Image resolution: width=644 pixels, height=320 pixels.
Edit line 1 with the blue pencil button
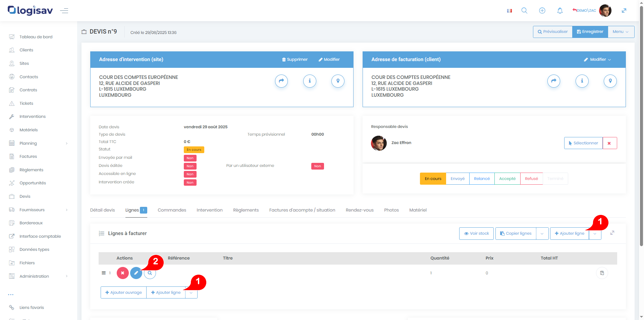pyautogui.click(x=136, y=273)
